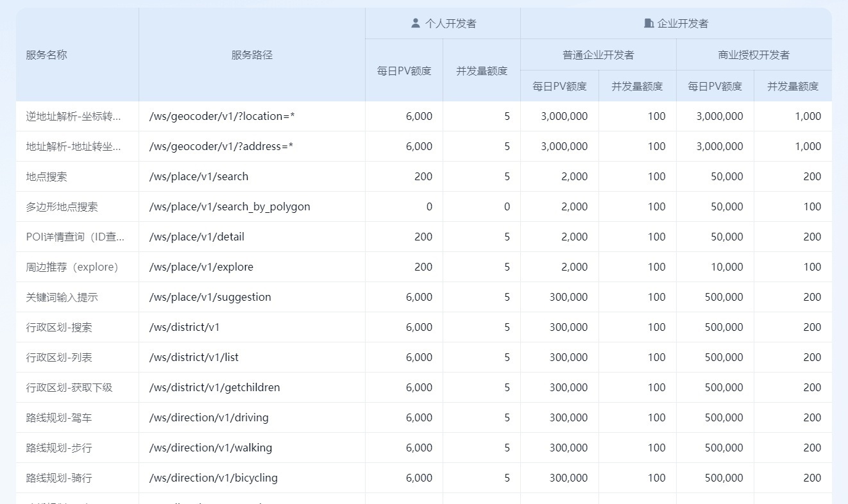The width and height of the screenshot is (848, 504).
Task: Select the 关键词输入提示 row name
Action: coord(62,297)
